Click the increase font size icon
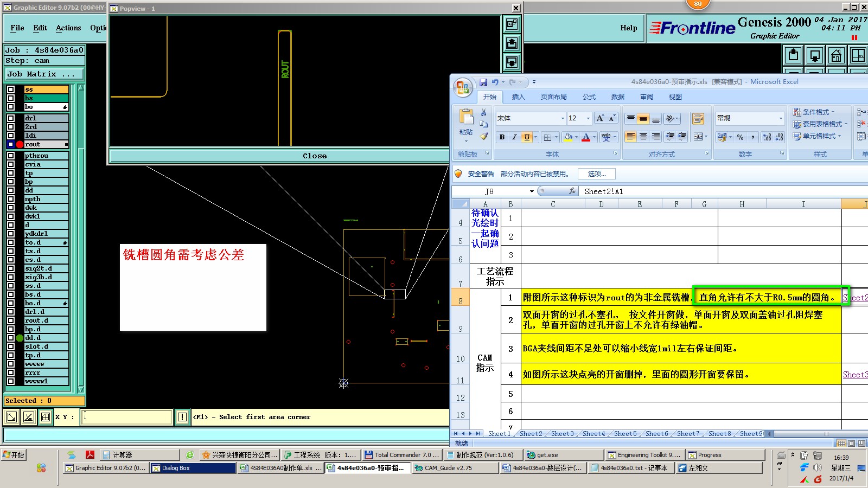Image resolution: width=868 pixels, height=488 pixels. click(x=599, y=118)
